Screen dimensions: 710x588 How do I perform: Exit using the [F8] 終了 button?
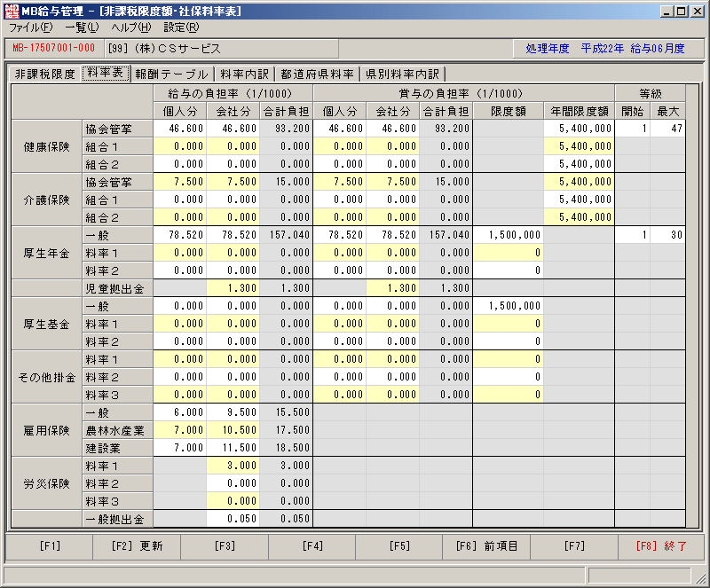coord(661,546)
